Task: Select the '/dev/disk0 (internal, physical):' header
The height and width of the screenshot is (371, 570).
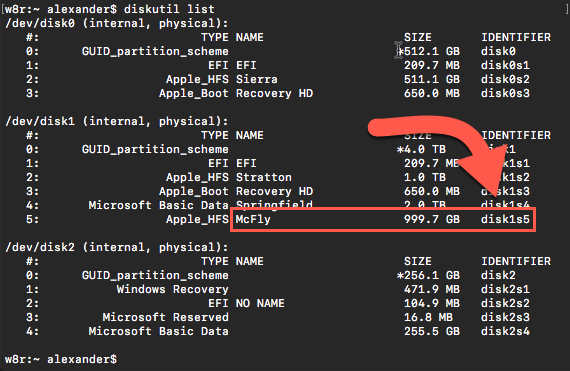Action: (117, 23)
